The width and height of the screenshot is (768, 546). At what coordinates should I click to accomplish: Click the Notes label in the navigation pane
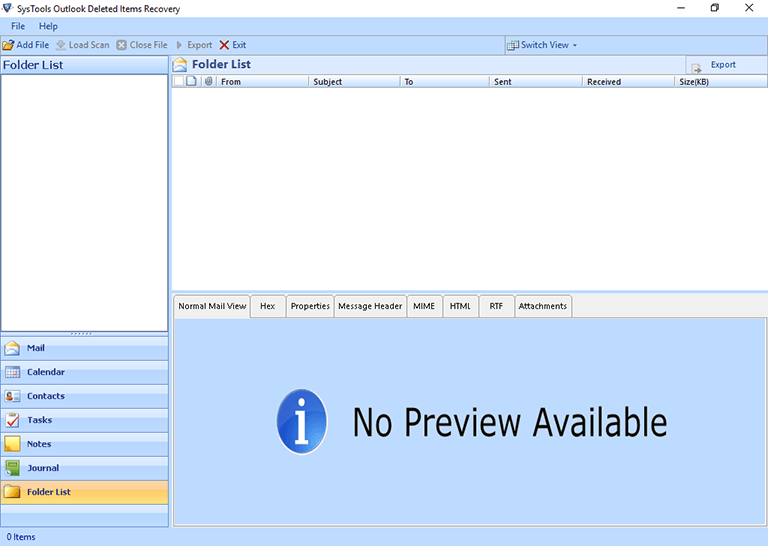[39, 444]
